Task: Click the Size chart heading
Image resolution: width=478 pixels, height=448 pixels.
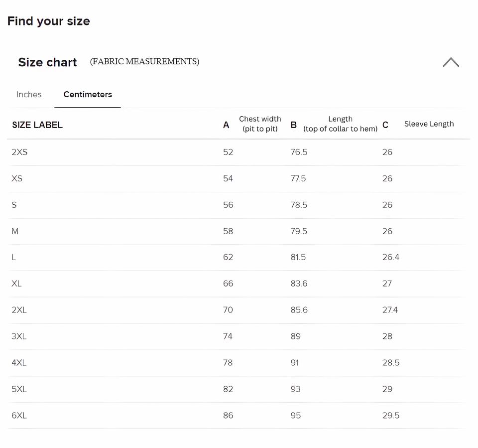Action: click(47, 62)
